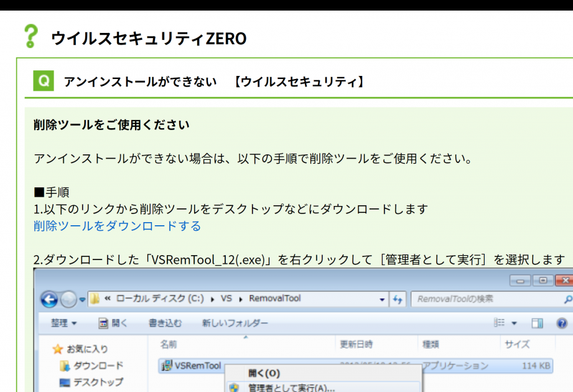Choose 開く(O) in the context menu

click(x=264, y=373)
